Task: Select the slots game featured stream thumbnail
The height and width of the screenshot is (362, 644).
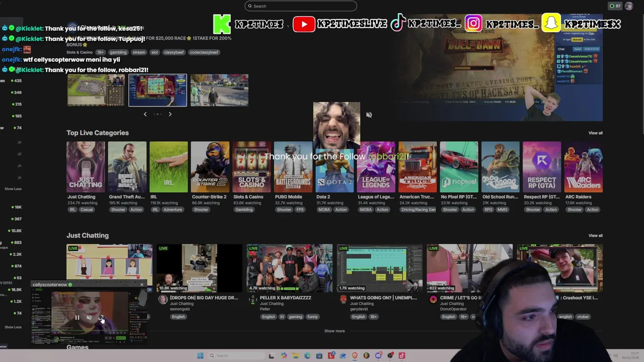Action: pyautogui.click(x=157, y=90)
